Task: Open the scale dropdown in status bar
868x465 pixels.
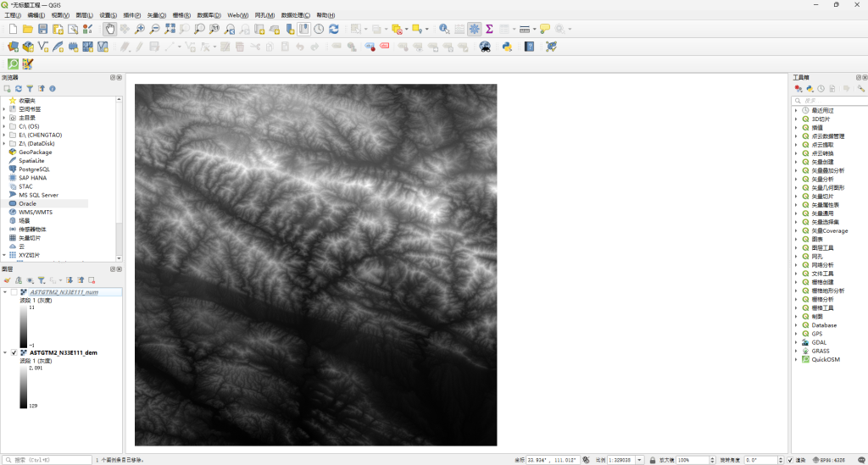Action: pos(639,460)
